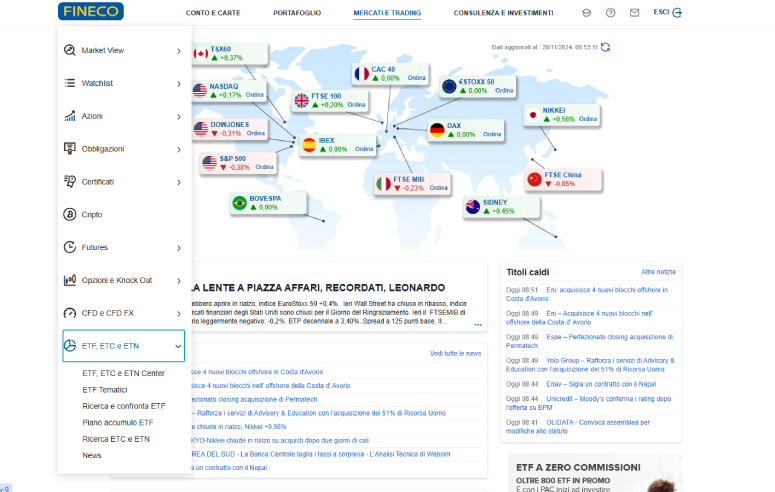Open the Mercati e Trading menu
The image size is (775, 492).
(387, 13)
